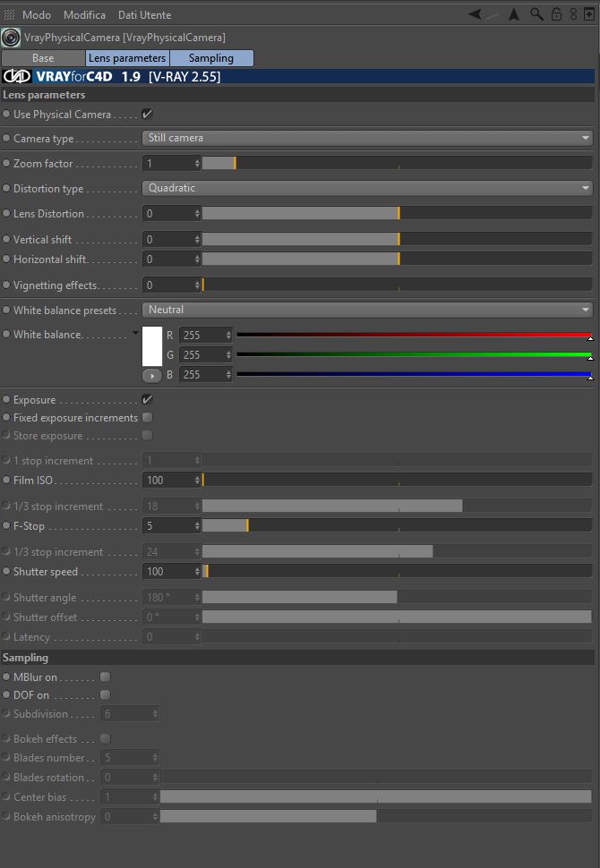Viewport: 600px width, 868px height.
Task: Click the VrayPhysicalCamera object icon
Action: (x=11, y=38)
